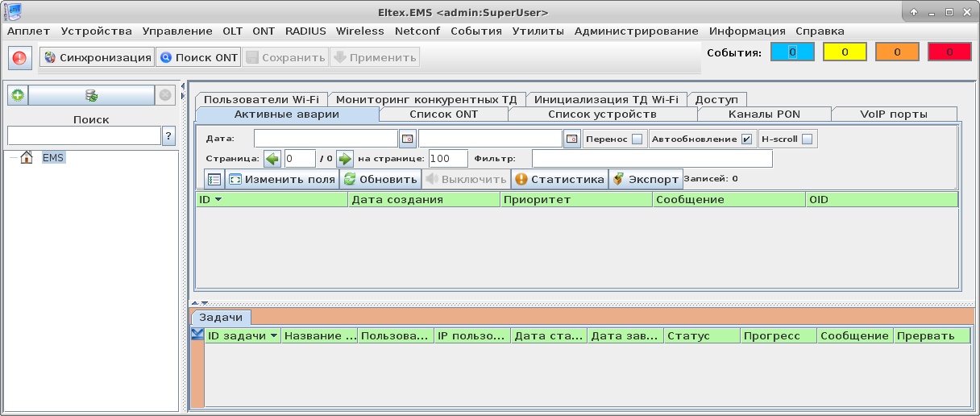Click the first date input field

pos(326,139)
